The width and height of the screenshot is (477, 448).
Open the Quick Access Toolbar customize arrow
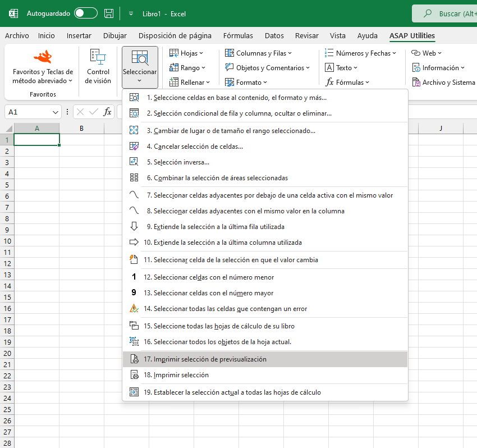point(131,13)
